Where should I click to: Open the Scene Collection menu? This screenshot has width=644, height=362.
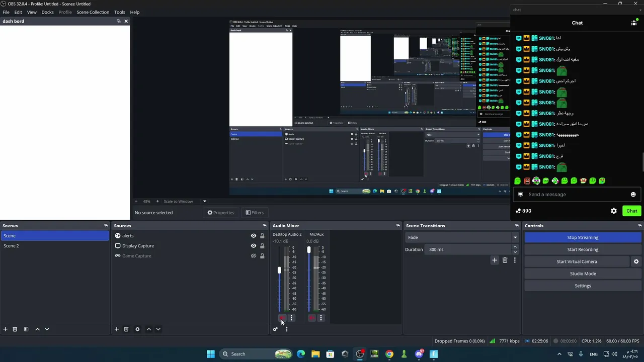tap(93, 12)
